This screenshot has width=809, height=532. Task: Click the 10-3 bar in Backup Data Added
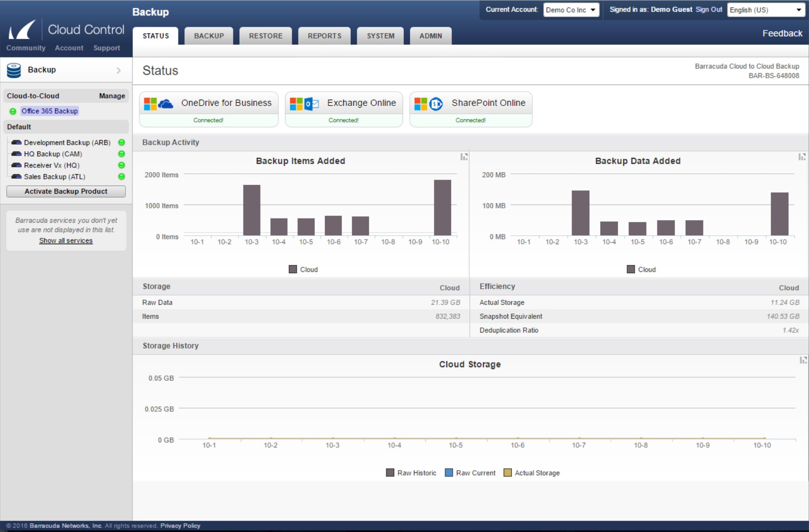coord(581,213)
